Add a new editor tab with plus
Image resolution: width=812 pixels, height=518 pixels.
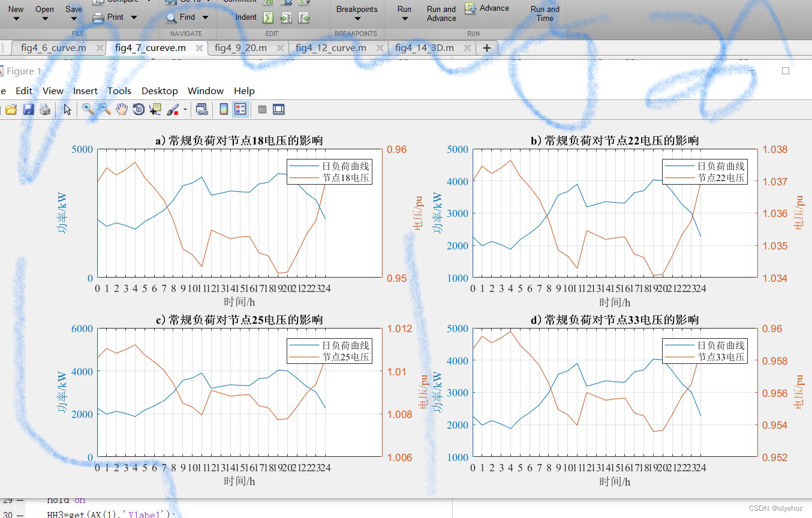487,48
